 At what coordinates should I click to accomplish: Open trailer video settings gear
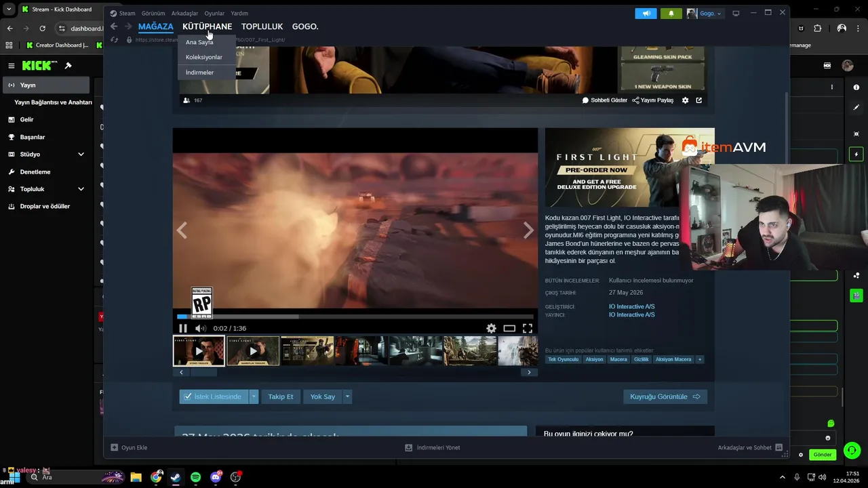coord(491,328)
